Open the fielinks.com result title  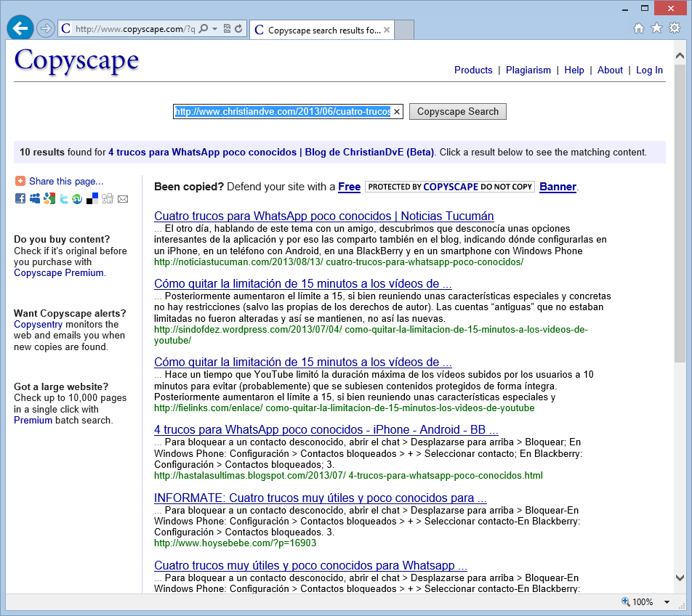tap(302, 362)
